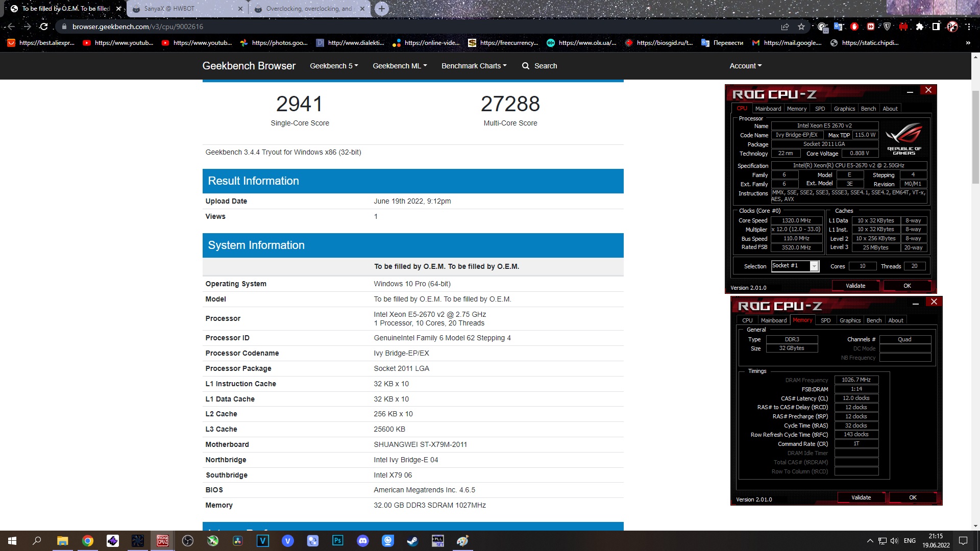The height and width of the screenshot is (551, 980).
Task: Open Steam from the taskbar
Action: tap(412, 541)
